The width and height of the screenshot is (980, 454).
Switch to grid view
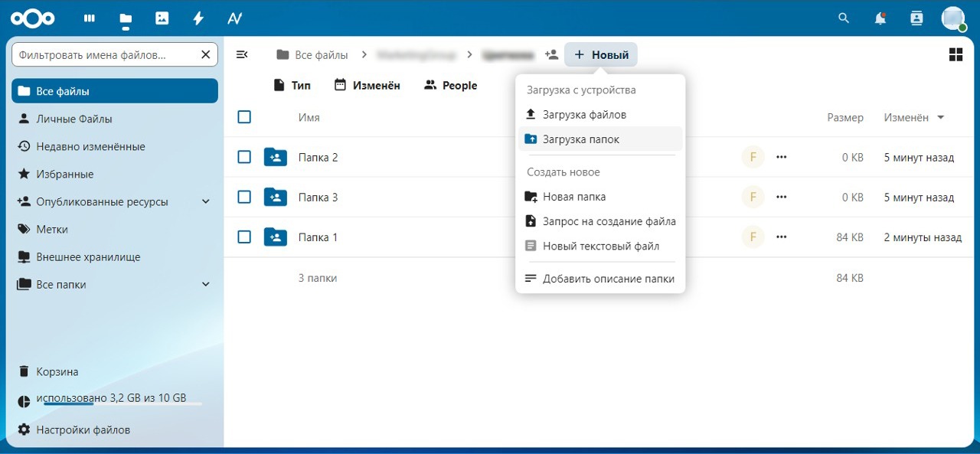coord(955,54)
